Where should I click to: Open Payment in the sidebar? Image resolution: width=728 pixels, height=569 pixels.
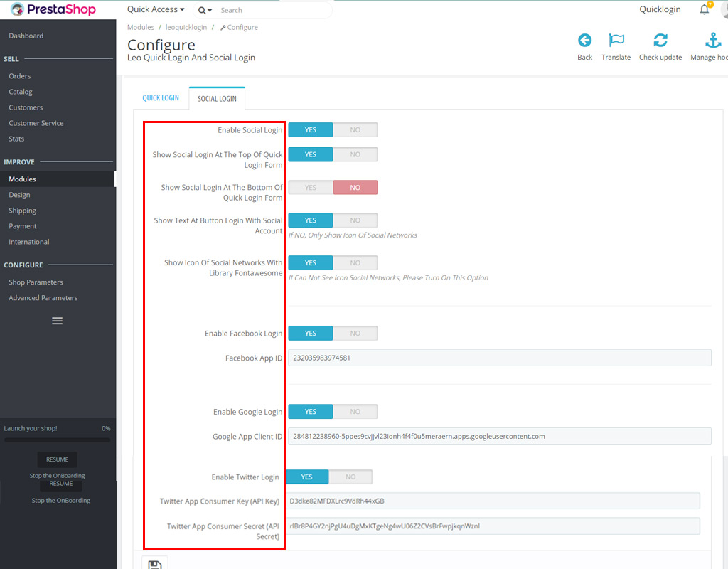pos(22,226)
